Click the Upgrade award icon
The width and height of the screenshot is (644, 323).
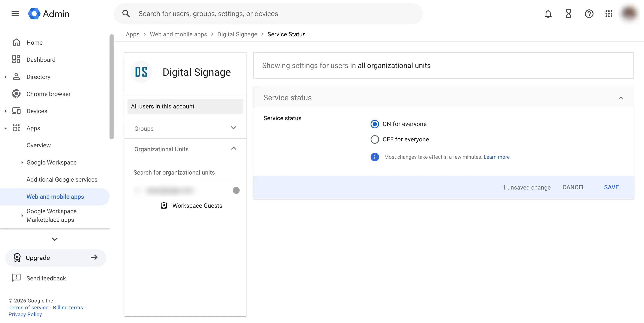click(x=17, y=258)
